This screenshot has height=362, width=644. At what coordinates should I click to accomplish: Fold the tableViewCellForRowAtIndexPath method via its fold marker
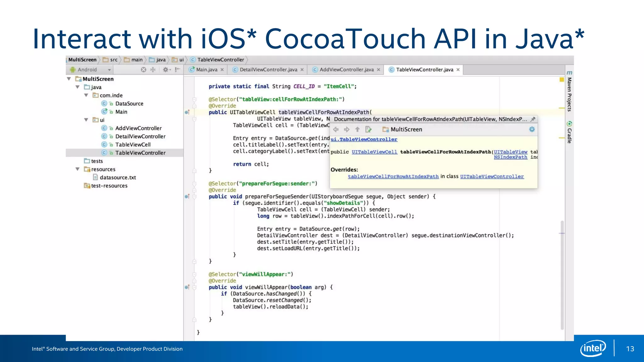(x=194, y=119)
